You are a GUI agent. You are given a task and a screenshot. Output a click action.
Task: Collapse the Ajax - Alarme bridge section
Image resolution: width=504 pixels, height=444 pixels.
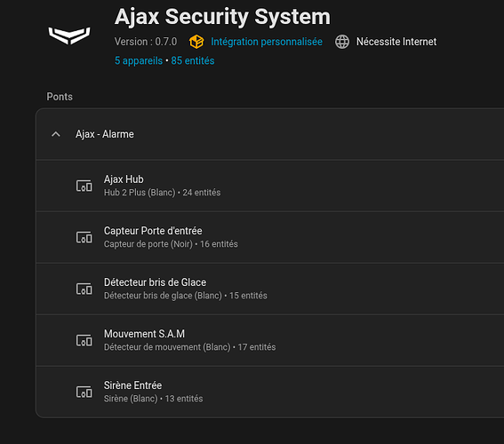[56, 134]
